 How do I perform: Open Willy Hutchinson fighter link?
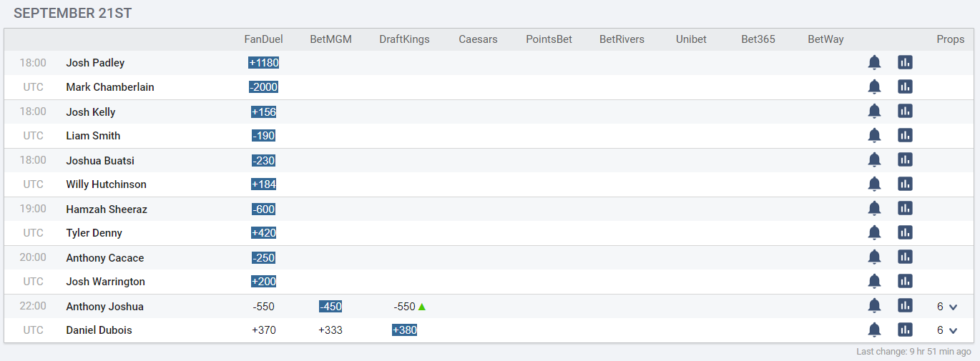(x=106, y=184)
